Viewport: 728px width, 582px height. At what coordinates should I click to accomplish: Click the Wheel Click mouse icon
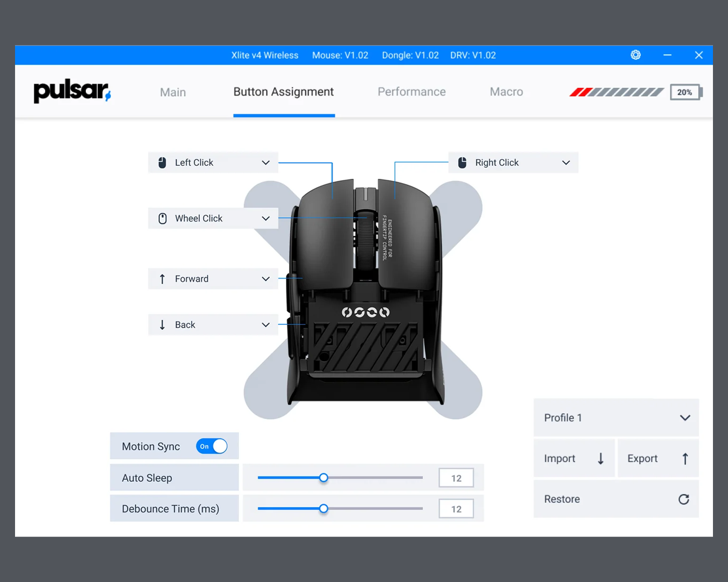coord(163,218)
